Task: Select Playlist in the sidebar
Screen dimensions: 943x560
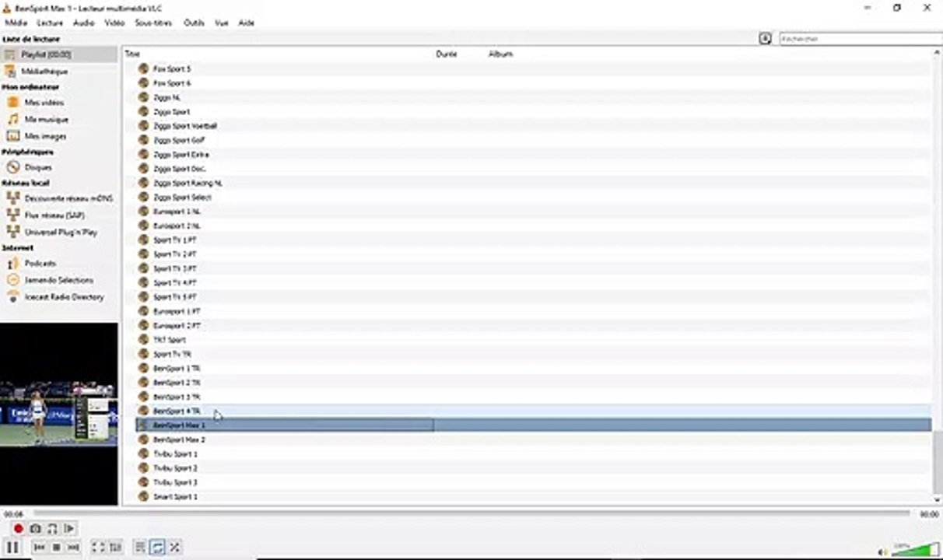Action: coord(59,54)
